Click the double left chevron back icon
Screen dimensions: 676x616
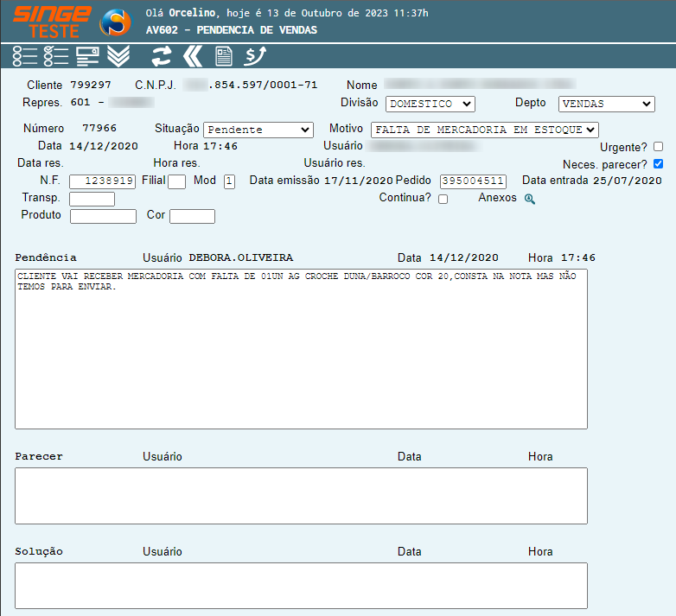(193, 57)
